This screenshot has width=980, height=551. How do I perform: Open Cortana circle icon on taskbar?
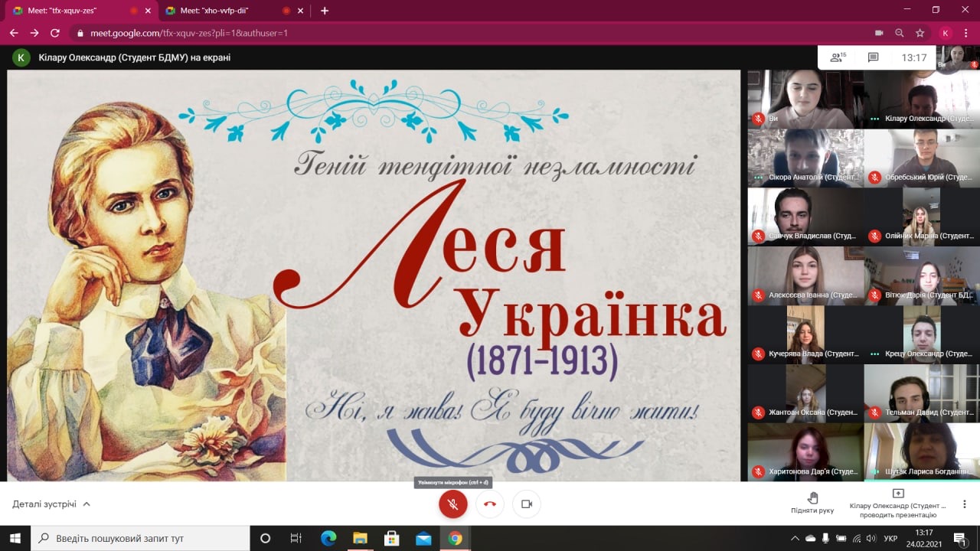tap(266, 538)
